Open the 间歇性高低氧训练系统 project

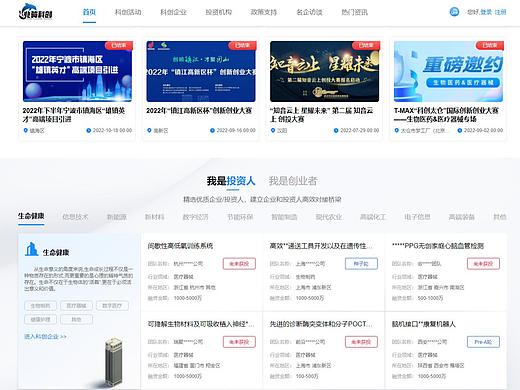pyautogui.click(x=180, y=246)
